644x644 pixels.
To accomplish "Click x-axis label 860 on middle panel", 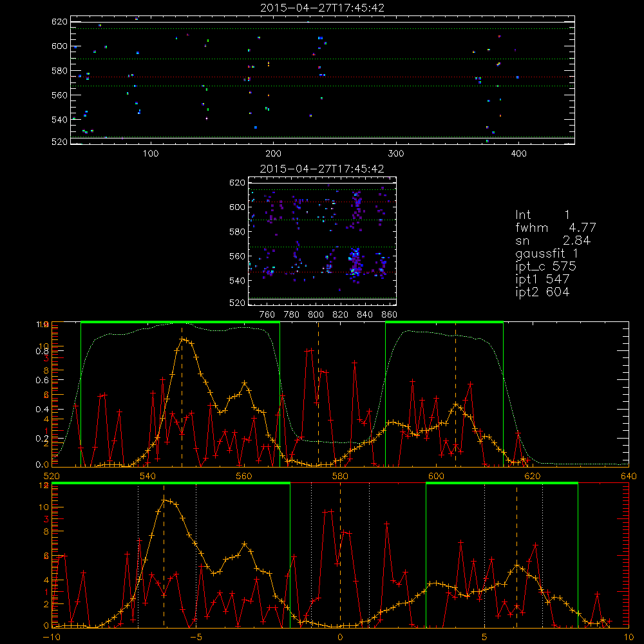I will point(389,315).
